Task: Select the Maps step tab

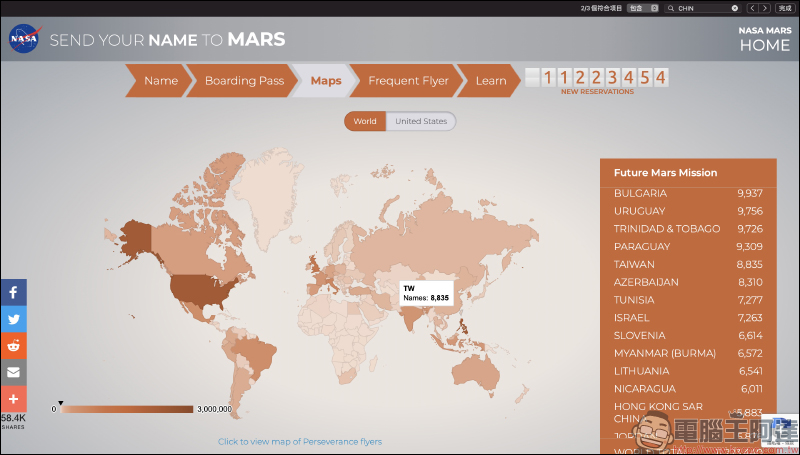Action: pyautogui.click(x=326, y=81)
